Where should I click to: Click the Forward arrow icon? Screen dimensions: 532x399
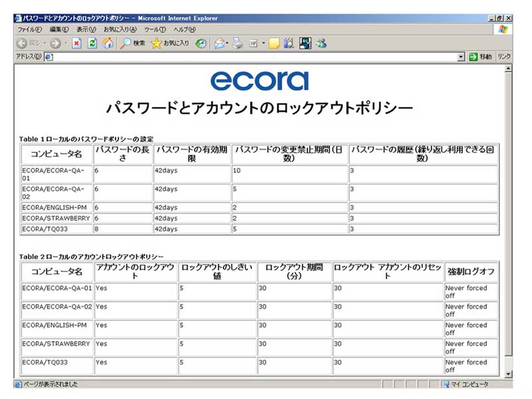pyautogui.click(x=56, y=43)
